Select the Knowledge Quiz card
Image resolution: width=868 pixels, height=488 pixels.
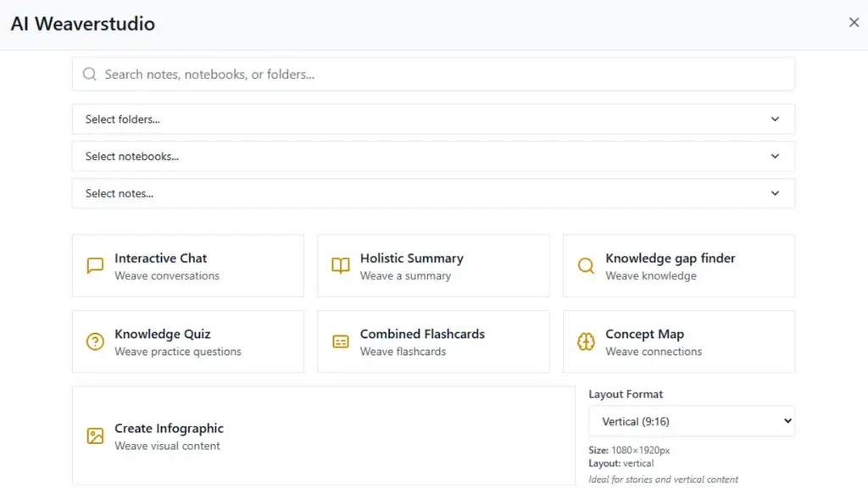(187, 341)
